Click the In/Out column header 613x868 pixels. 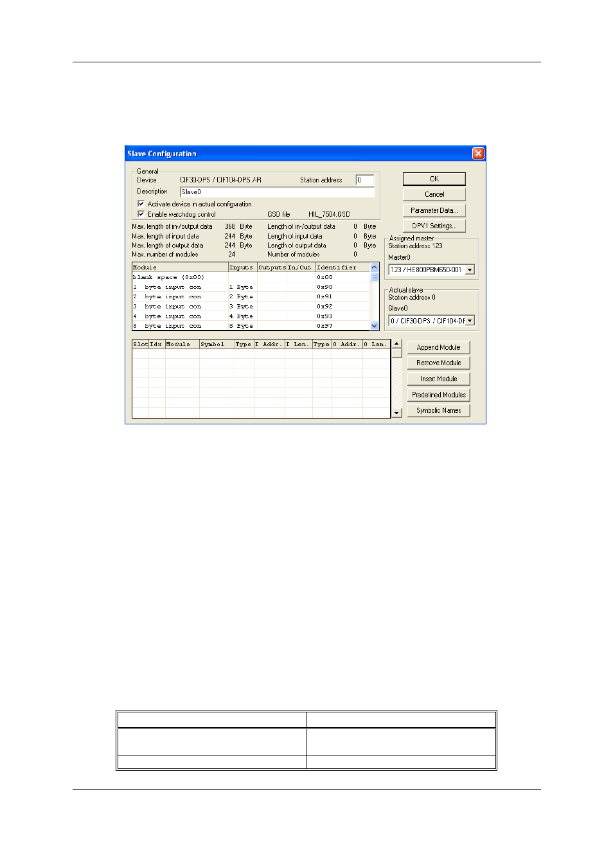pos(301,267)
